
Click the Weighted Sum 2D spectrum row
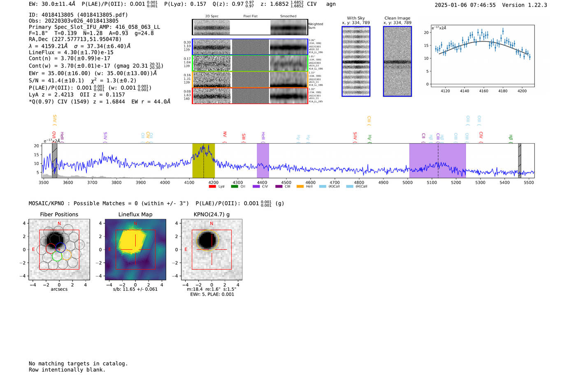pyautogui.click(x=250, y=27)
